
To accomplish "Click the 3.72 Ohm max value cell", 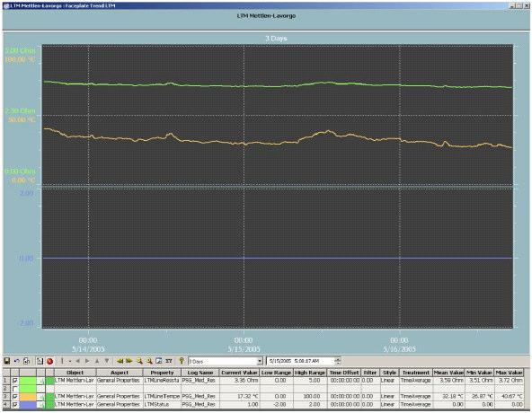I will pyautogui.click(x=509, y=381).
